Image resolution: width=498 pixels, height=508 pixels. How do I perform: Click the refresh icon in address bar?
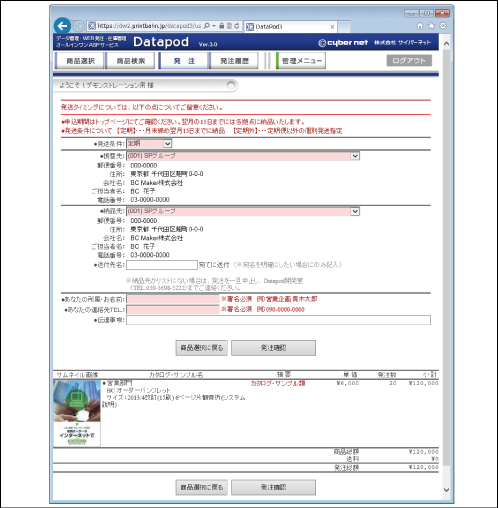tap(237, 26)
